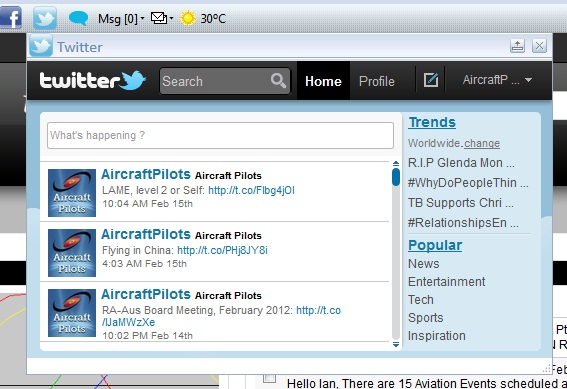The image size is (567, 389).
Task: Click the compose new tweet icon
Action: pyautogui.click(x=431, y=80)
